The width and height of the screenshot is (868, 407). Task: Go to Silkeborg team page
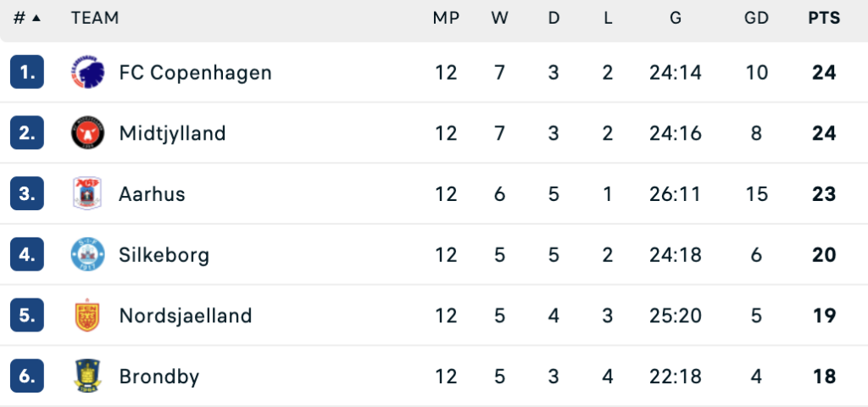(164, 255)
